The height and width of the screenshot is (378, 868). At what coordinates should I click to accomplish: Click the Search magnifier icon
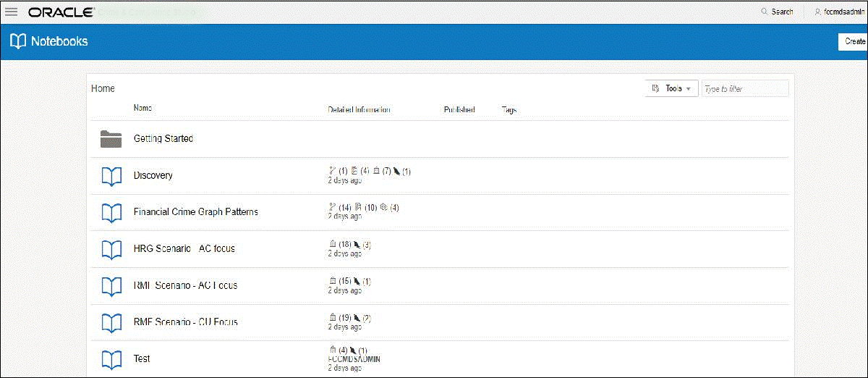(765, 12)
